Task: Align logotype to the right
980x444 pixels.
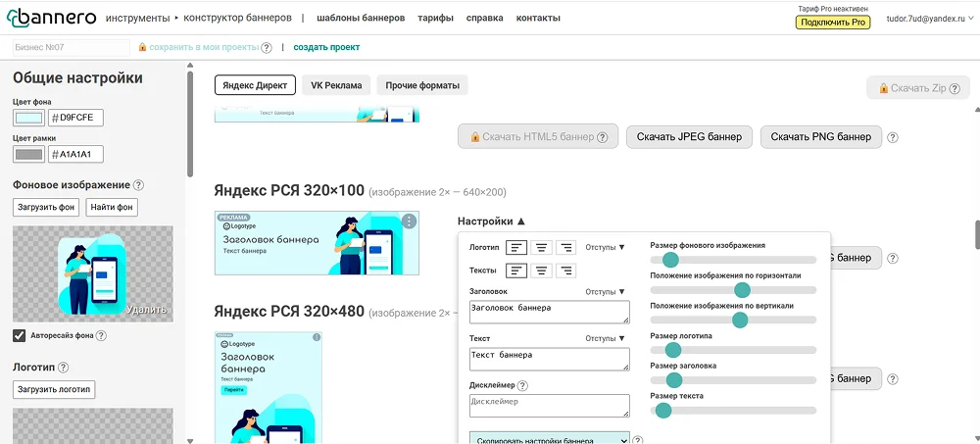Action: click(x=566, y=248)
